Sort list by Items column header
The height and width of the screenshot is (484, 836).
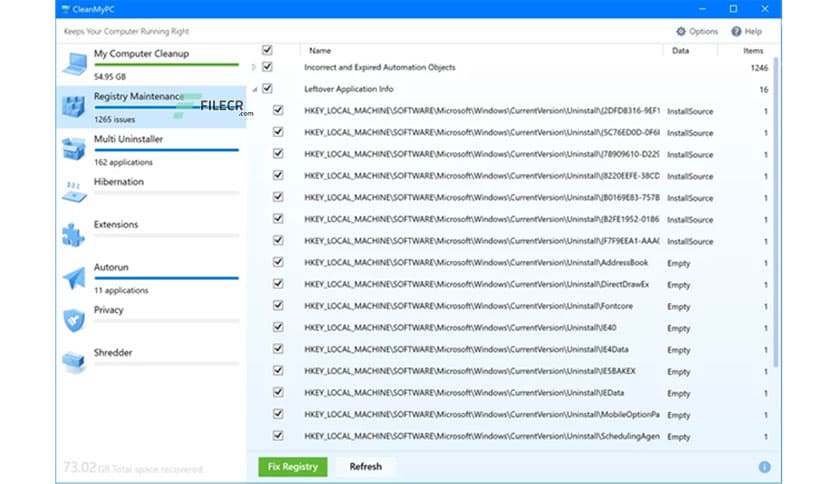[x=753, y=51]
